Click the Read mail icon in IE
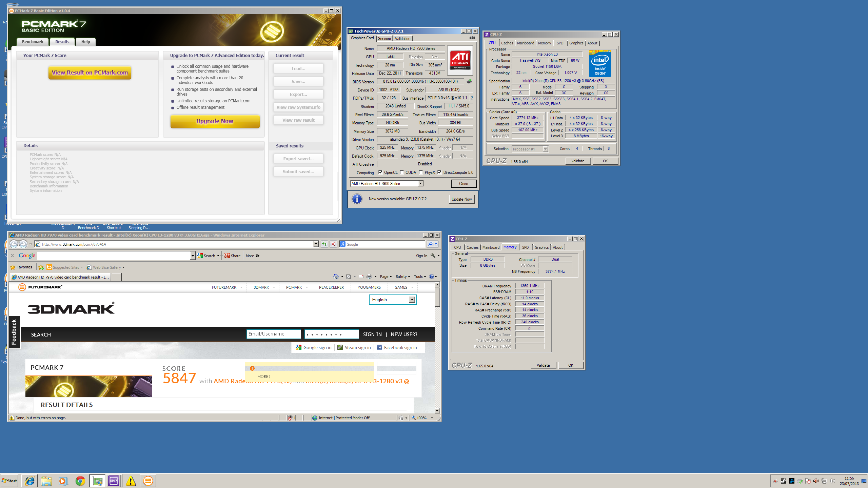Viewport: 868px width, 488px height. click(x=361, y=277)
